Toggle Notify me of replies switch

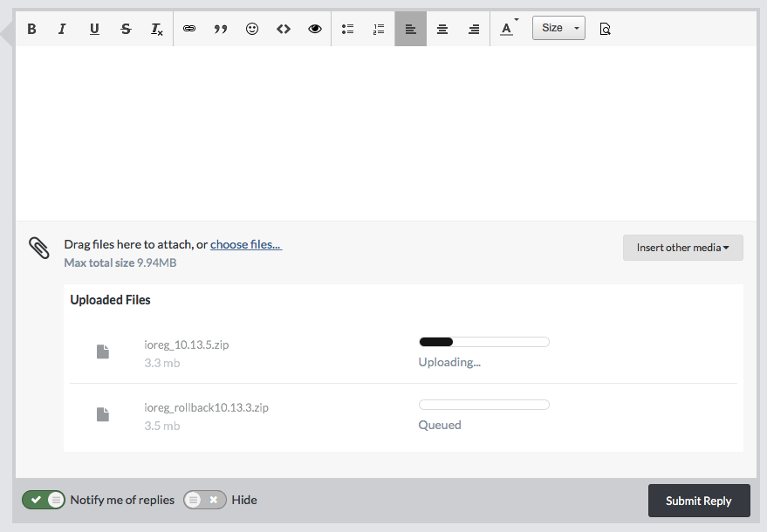[44, 500]
